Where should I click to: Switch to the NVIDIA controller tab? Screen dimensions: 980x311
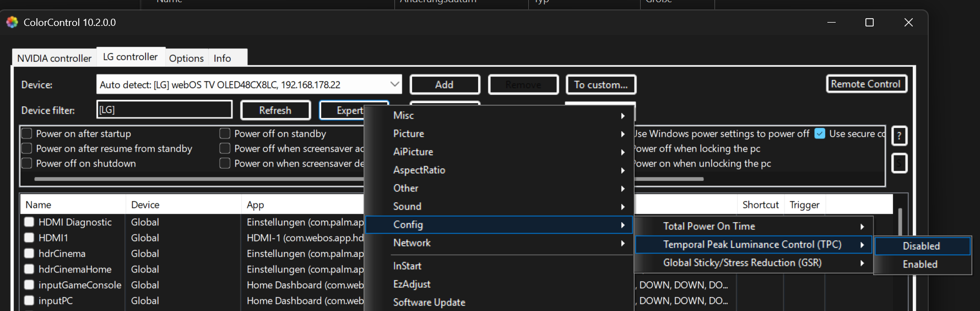pos(54,58)
